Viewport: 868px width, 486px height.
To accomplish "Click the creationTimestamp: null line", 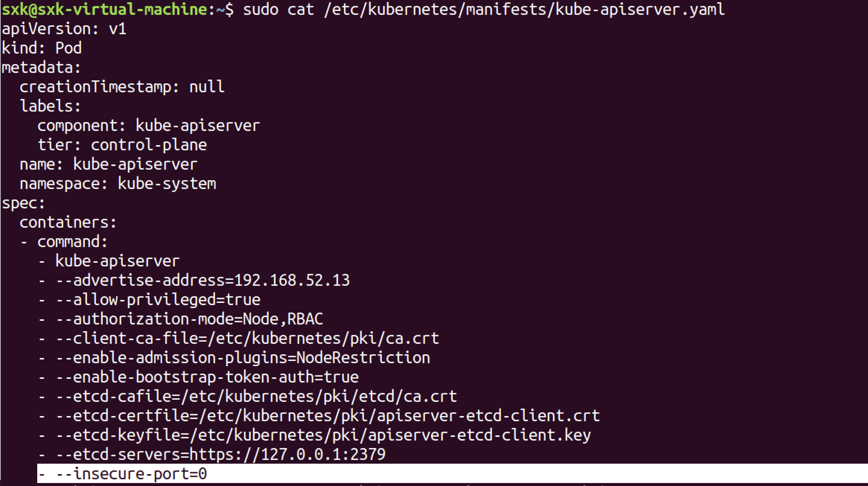I will [122, 87].
